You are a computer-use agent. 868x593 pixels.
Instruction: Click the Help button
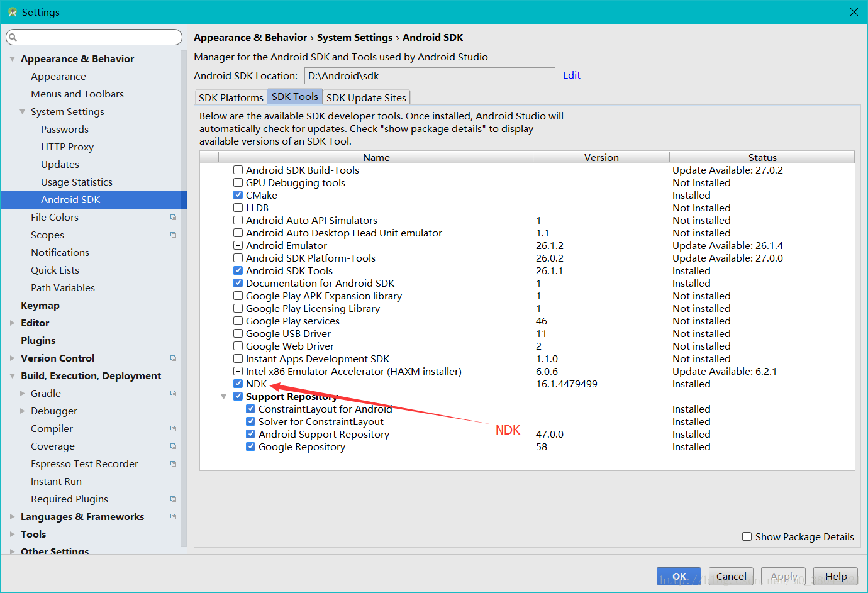click(x=836, y=576)
